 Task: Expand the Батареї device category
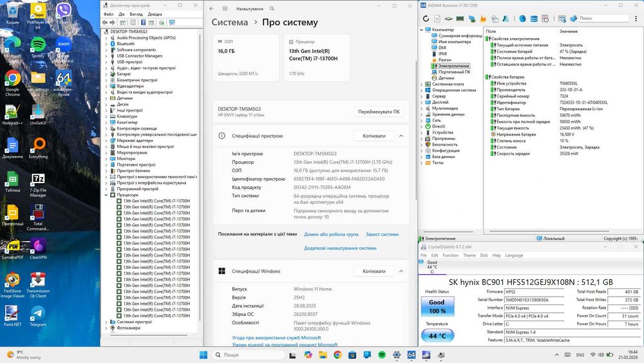pyautogui.click(x=106, y=74)
